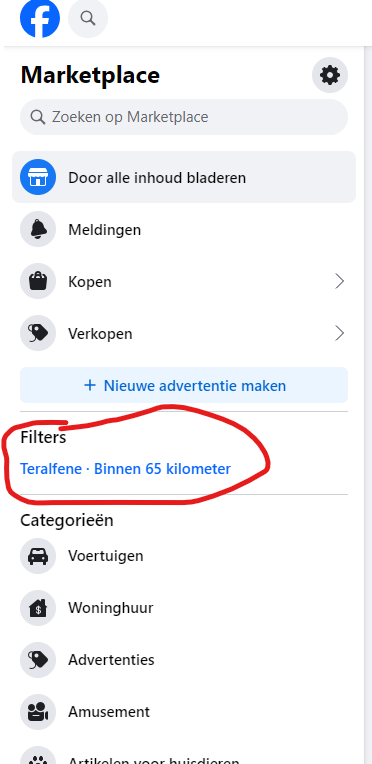372x764 pixels.
Task: Click the magnifier search icon beside Facebook logo
Action: tap(88, 18)
